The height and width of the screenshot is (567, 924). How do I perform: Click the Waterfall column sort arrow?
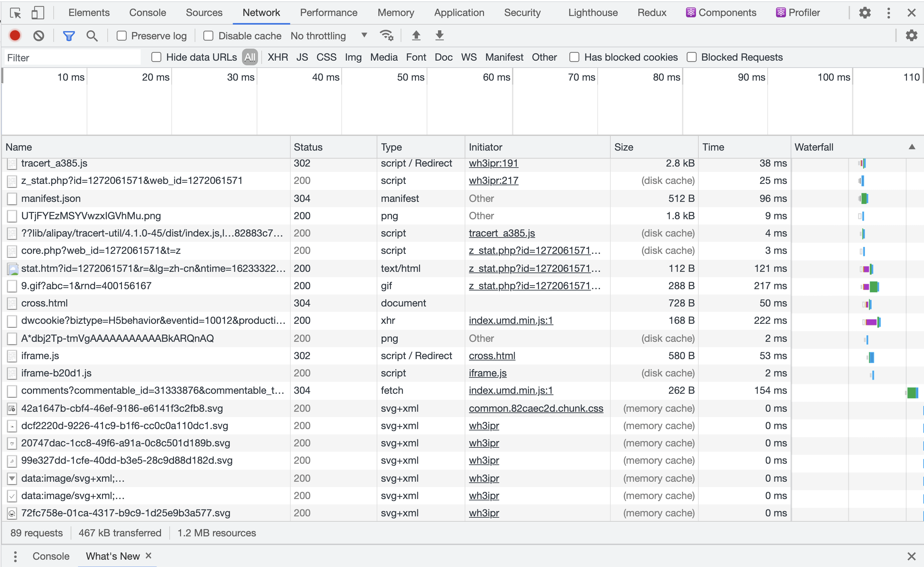click(x=912, y=147)
